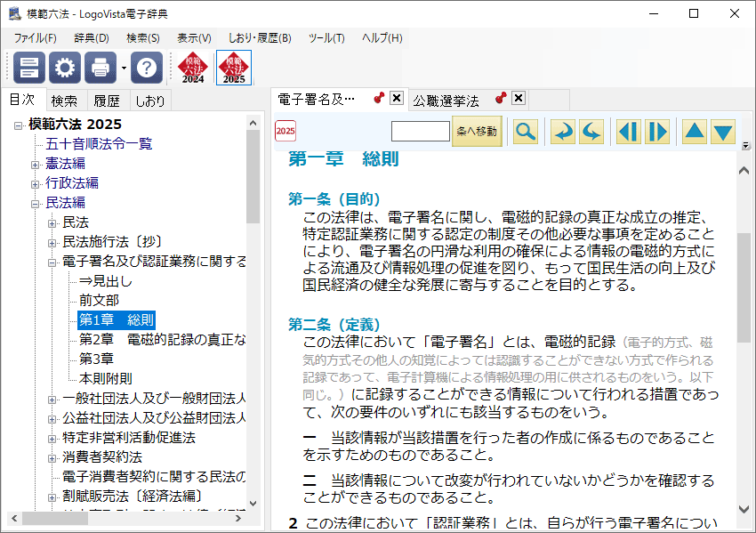Screen dimensions: 756x533
Task: Click the list view toolbar icon
Action: [x=29, y=68]
